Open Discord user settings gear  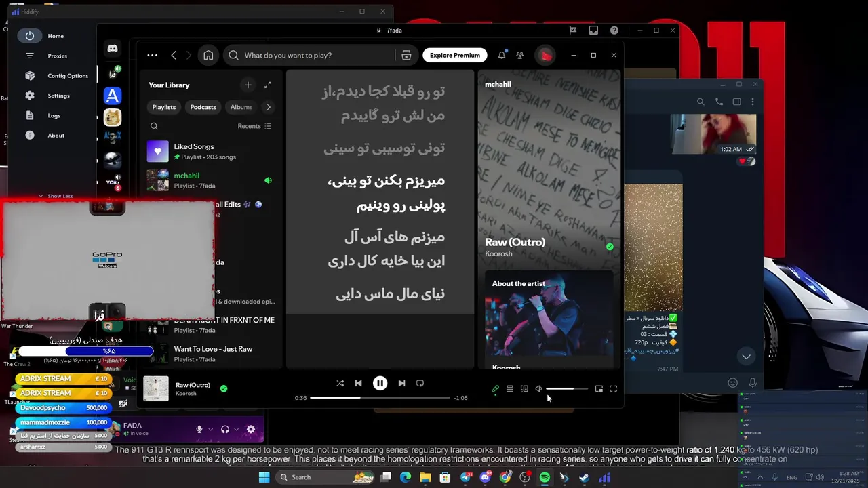(251, 429)
